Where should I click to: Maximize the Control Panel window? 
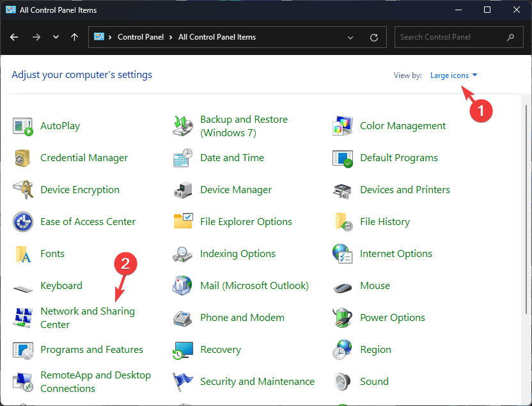coord(487,10)
